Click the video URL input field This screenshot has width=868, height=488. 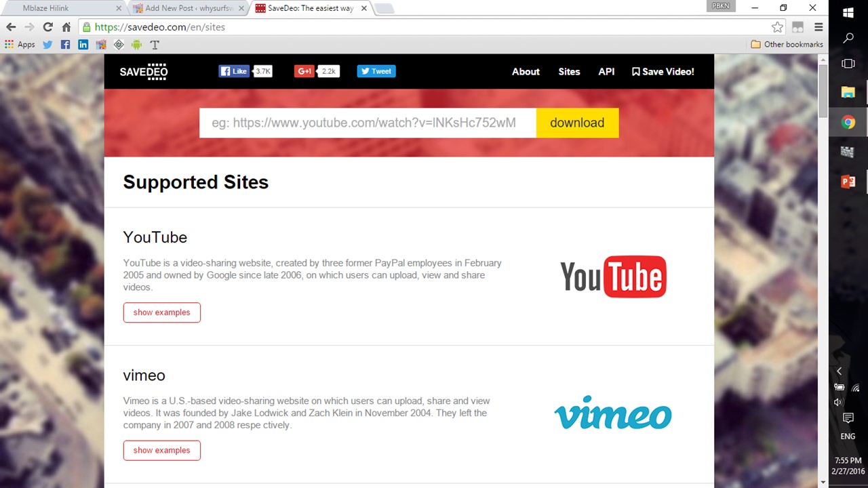tap(367, 123)
